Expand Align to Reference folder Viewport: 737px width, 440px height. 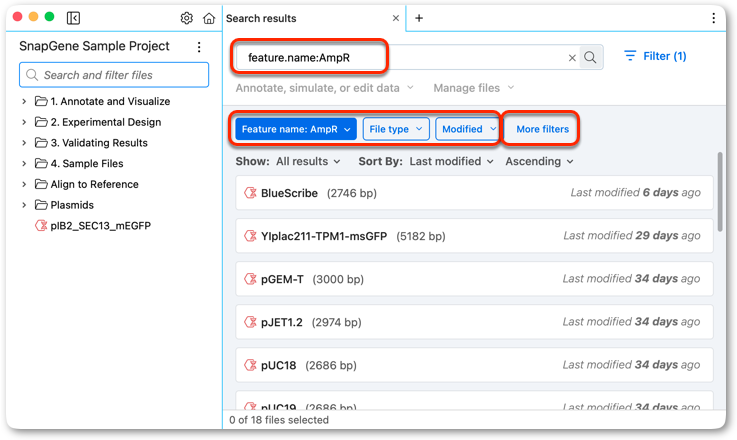24,184
